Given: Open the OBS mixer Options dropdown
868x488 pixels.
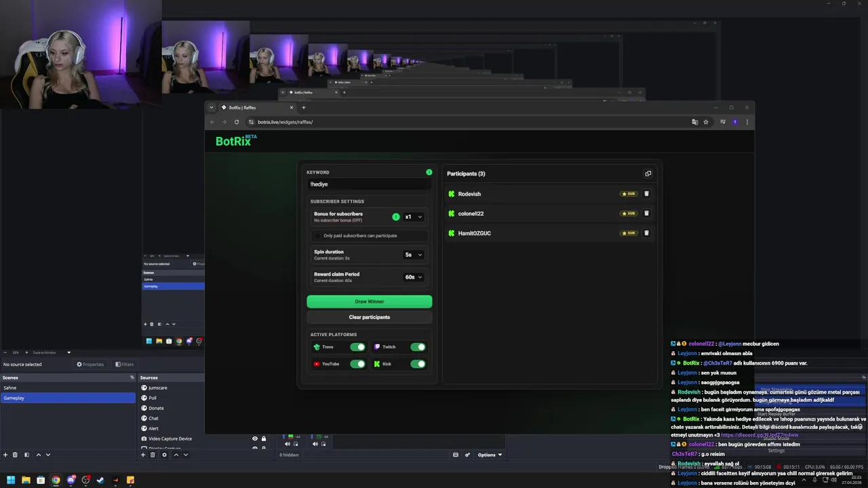Looking at the screenshot, I should [x=490, y=455].
